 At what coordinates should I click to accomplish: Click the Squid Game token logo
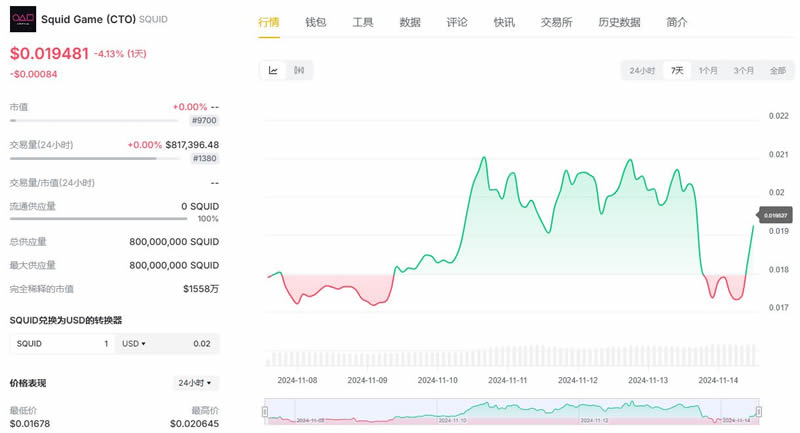pos(23,19)
